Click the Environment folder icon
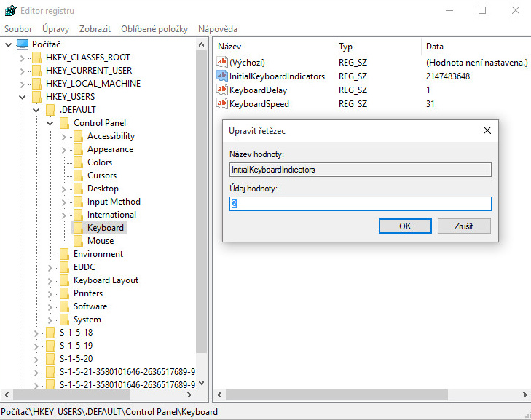 (64, 254)
